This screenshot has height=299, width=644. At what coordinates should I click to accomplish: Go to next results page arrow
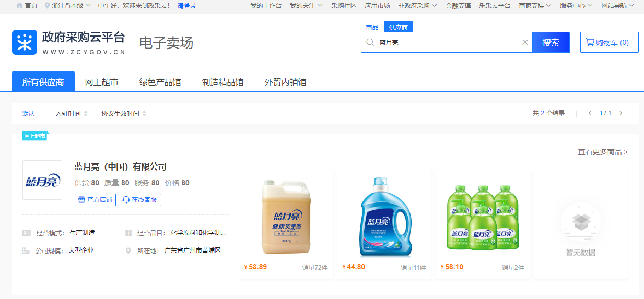coord(620,113)
